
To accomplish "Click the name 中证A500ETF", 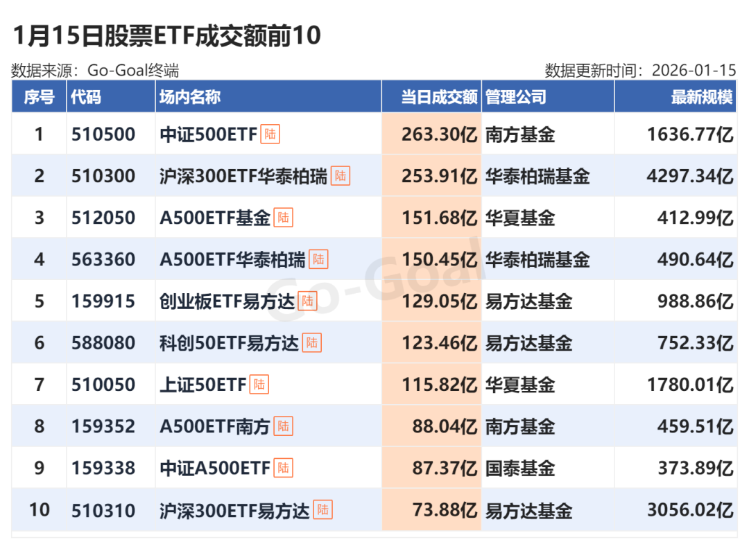I will 215,469.
